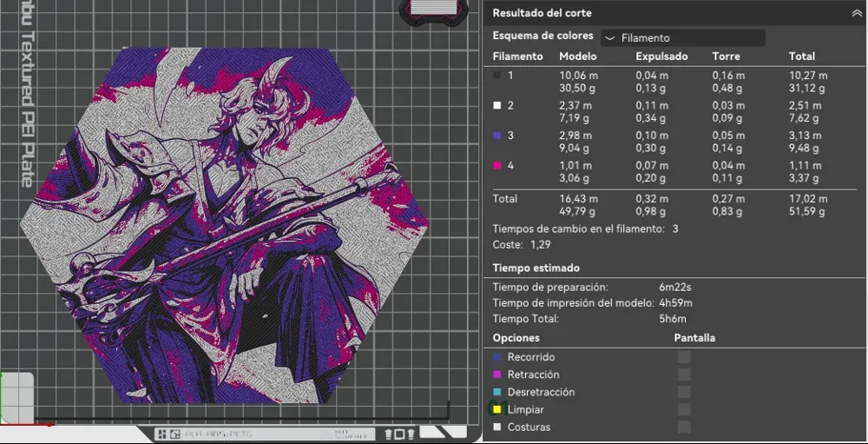
Task: Click the Pantalla column heading
Action: (x=694, y=338)
